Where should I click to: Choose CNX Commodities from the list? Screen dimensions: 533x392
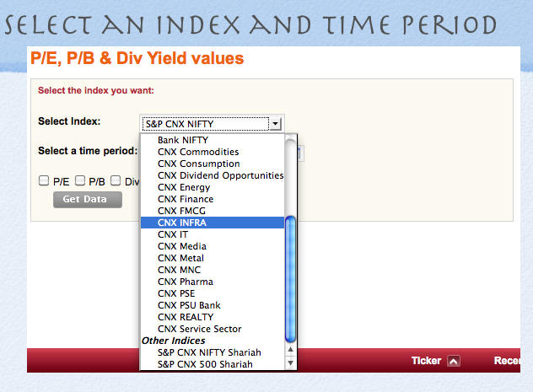(213, 152)
